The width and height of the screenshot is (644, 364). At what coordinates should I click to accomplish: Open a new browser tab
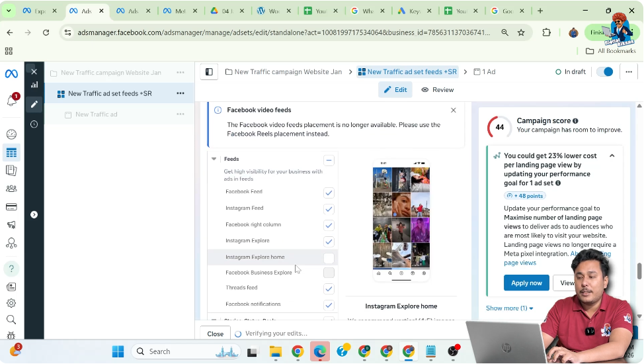[x=540, y=11]
